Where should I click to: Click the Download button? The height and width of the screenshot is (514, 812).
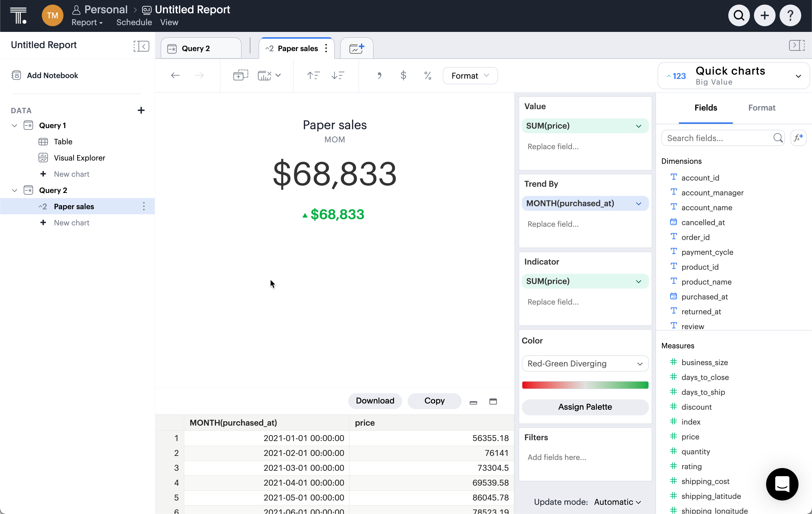point(375,401)
